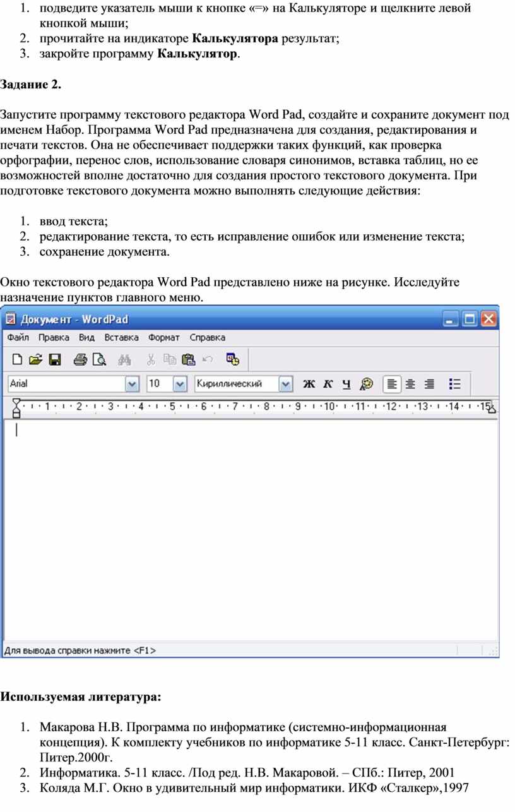Open the Справка menu
The image size is (515, 812).
point(208,338)
